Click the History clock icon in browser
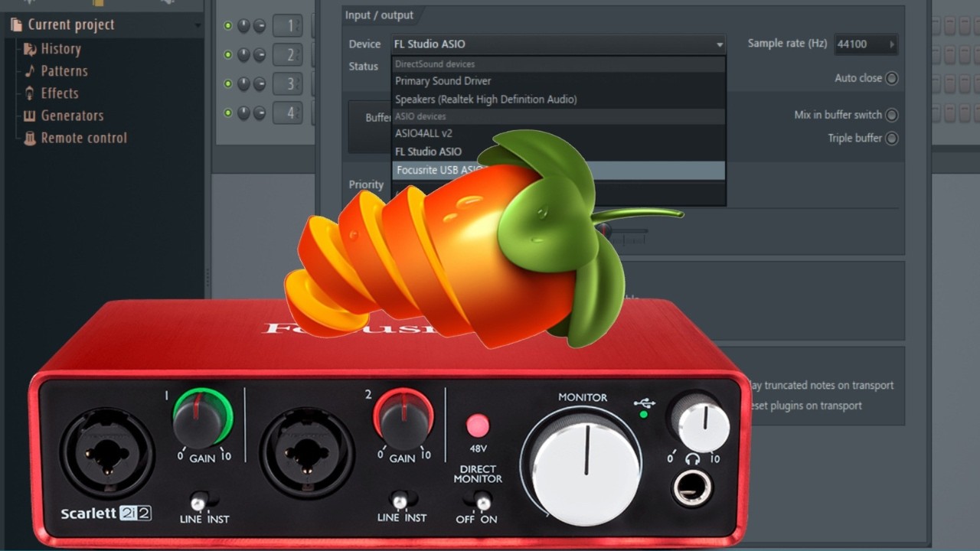 (30, 49)
